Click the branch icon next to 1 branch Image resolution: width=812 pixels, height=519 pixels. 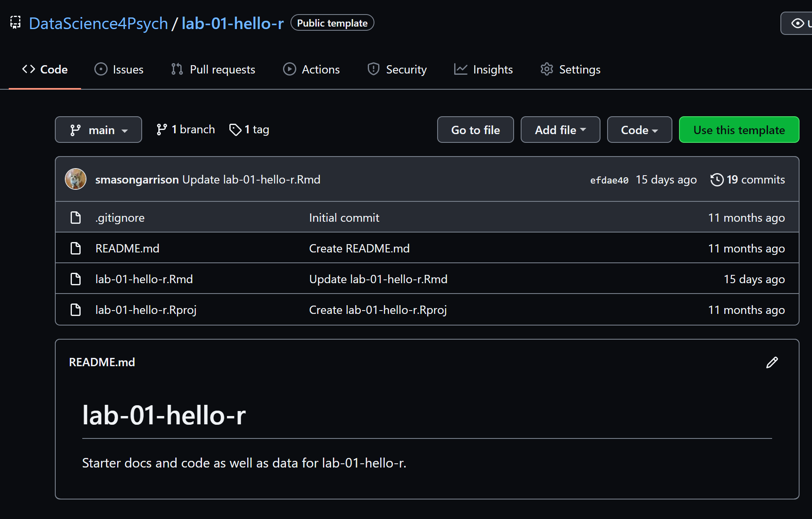tap(162, 130)
